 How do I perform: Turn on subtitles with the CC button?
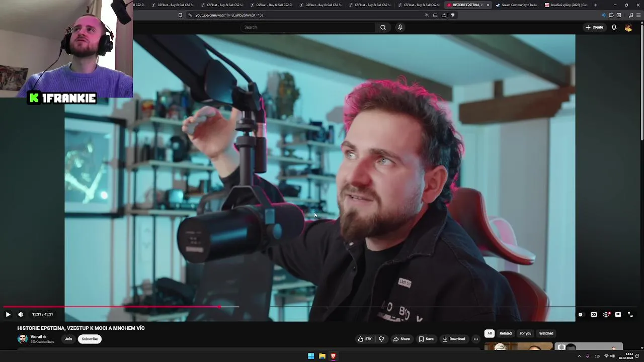(x=594, y=314)
